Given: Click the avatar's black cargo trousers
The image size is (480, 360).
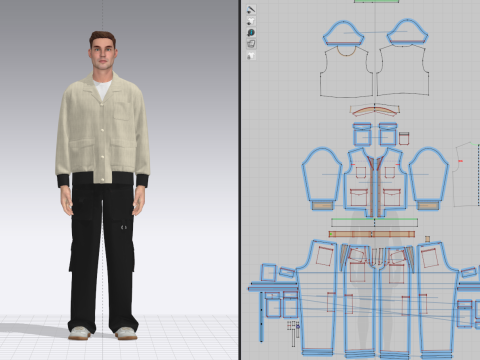Looking at the screenshot, I should (103, 257).
